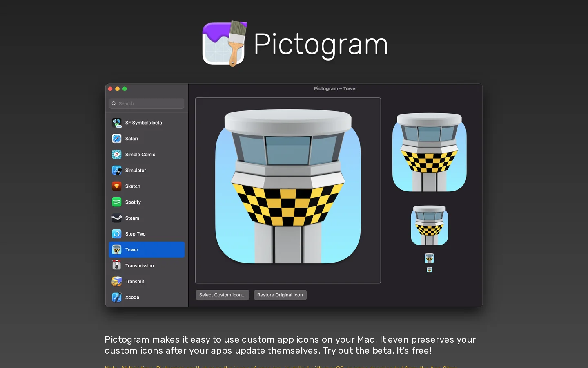Screen dimensions: 588x368
Task: Focus the Search field
Action: point(147,104)
